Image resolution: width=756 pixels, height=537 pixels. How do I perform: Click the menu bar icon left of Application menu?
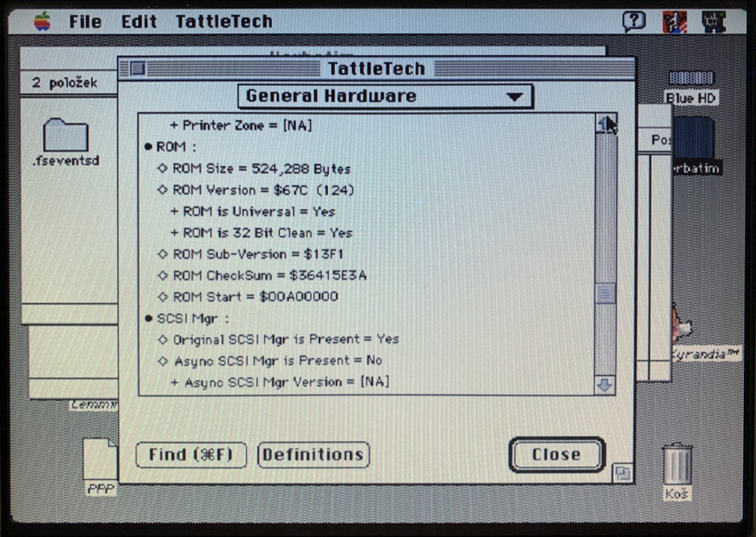675,22
